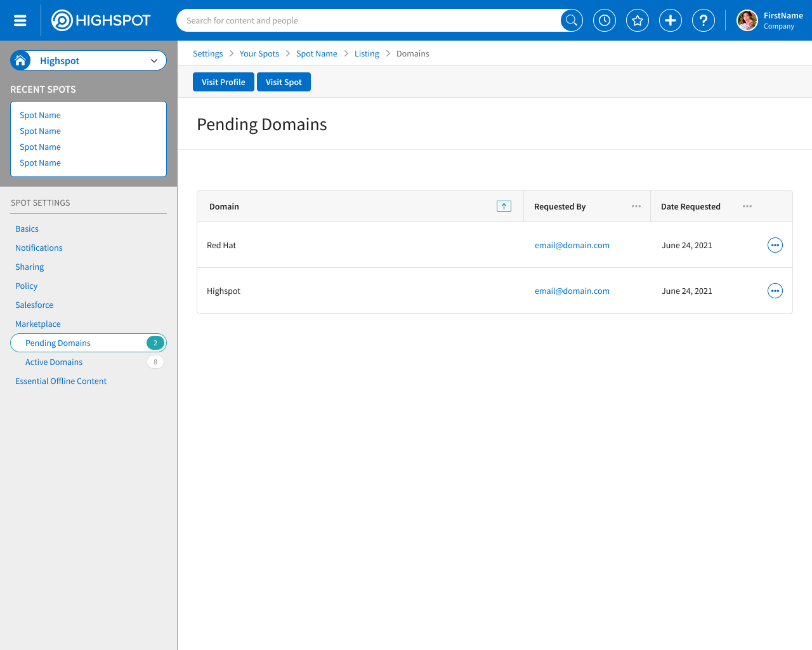Open Essential Offline Content settings
The width and height of the screenshot is (812, 650).
(x=61, y=381)
